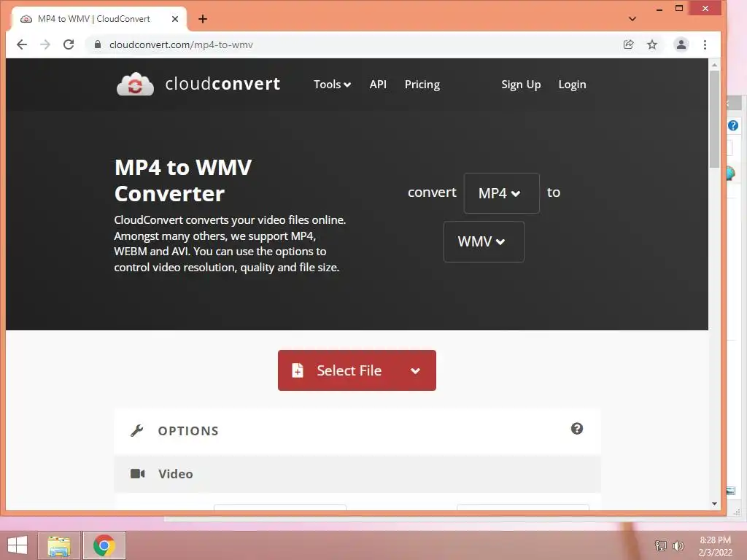Click the MP4 to WMV Converter heading
The height and width of the screenshot is (560, 747).
[x=183, y=181]
